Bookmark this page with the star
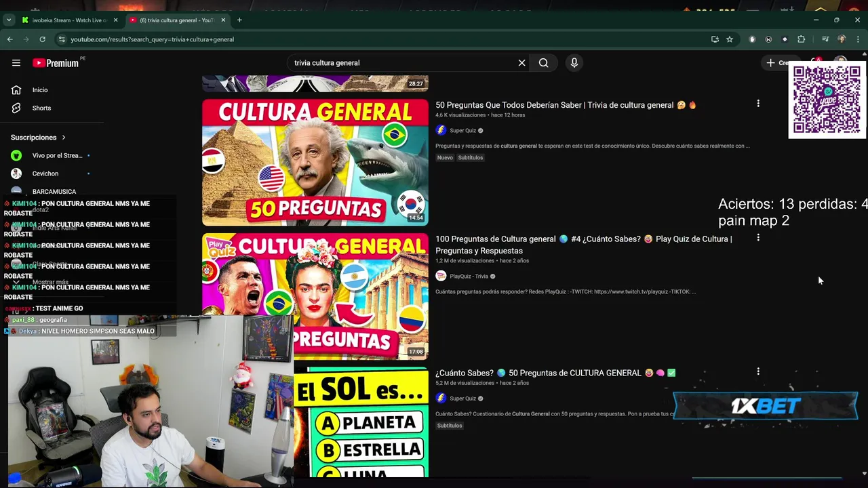868x488 pixels. click(x=730, y=39)
